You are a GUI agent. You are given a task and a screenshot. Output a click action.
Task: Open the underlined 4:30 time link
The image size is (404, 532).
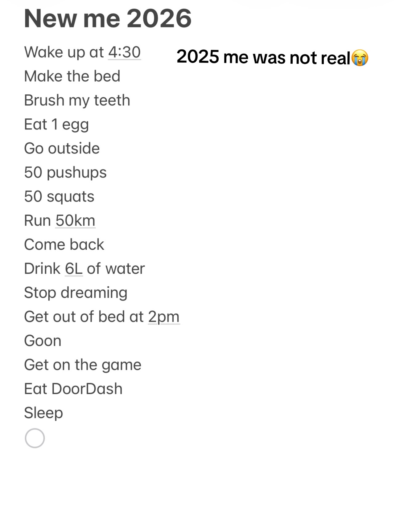point(125,52)
